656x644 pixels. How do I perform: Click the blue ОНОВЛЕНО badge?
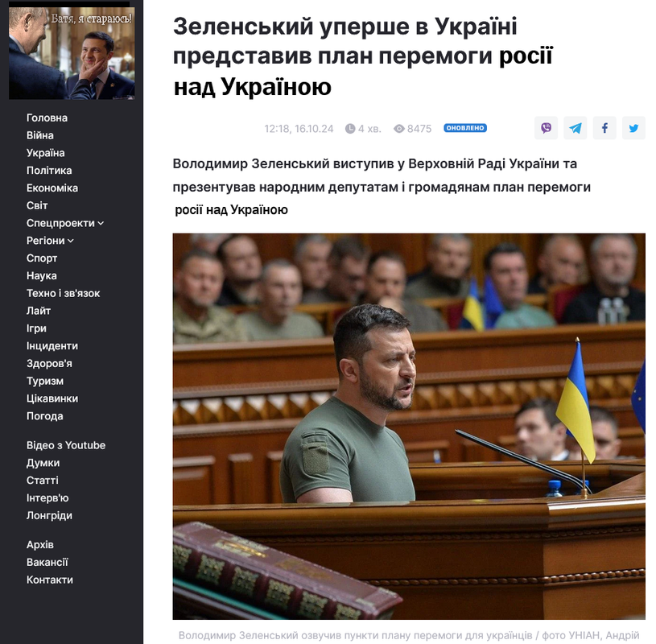(x=465, y=128)
